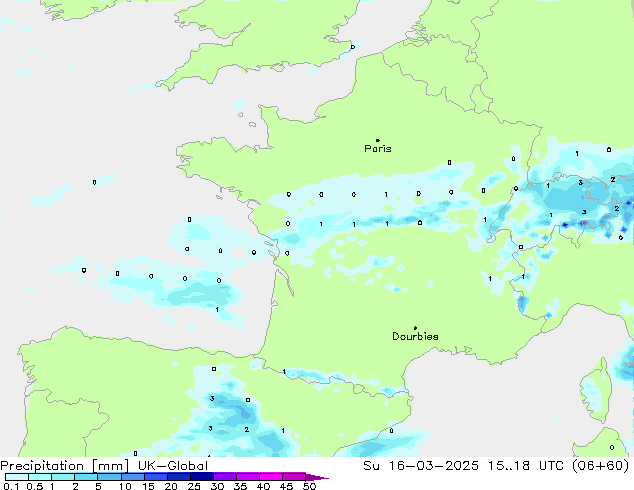Pick the 2–5 mm legend color swatch
The image size is (634, 490).
pyautogui.click(x=86, y=477)
